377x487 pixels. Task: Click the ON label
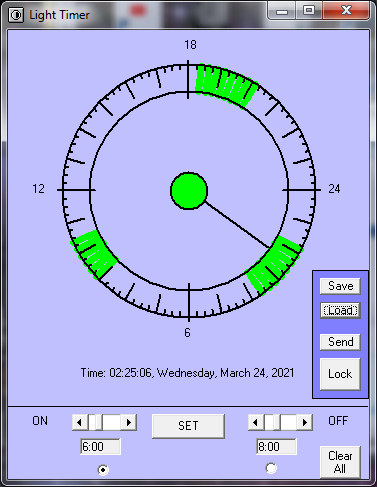tap(40, 421)
